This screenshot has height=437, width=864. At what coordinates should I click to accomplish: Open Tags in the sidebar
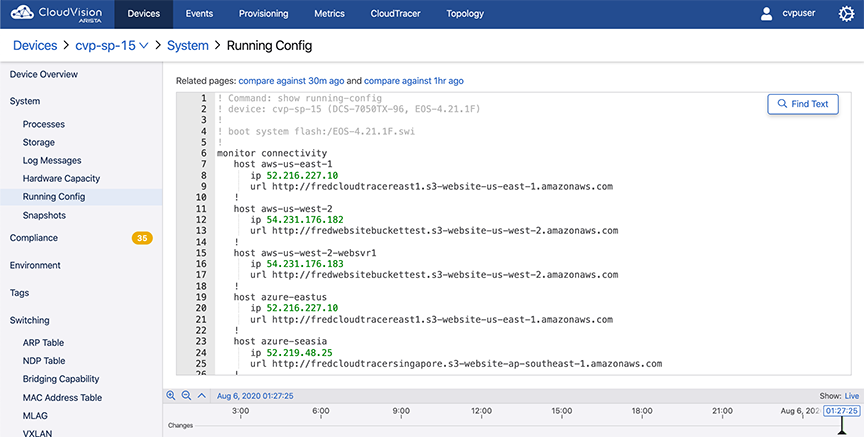[x=19, y=293]
